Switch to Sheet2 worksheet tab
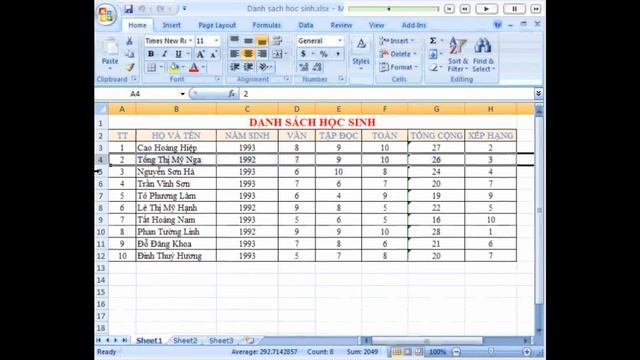 point(185,340)
